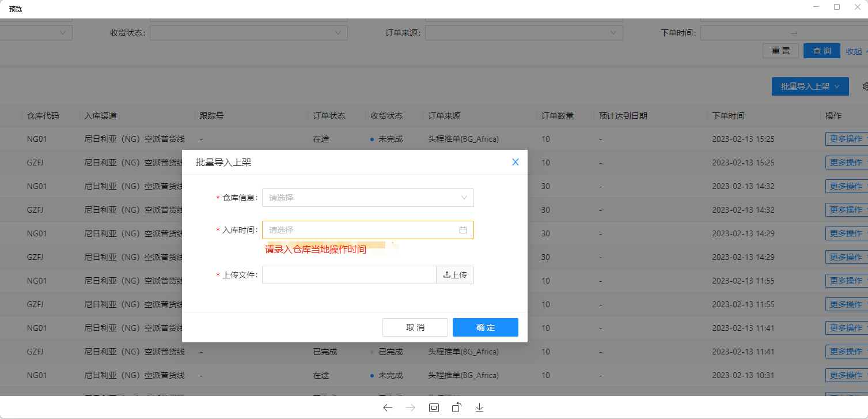Click the 上传文件 text field
Image resolution: width=868 pixels, height=419 pixels.
(x=349, y=275)
